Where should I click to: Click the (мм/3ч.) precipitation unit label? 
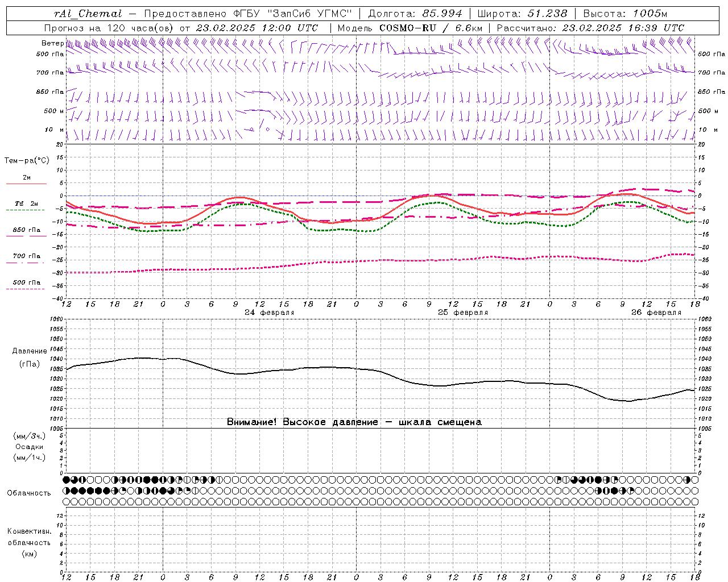tap(30, 436)
